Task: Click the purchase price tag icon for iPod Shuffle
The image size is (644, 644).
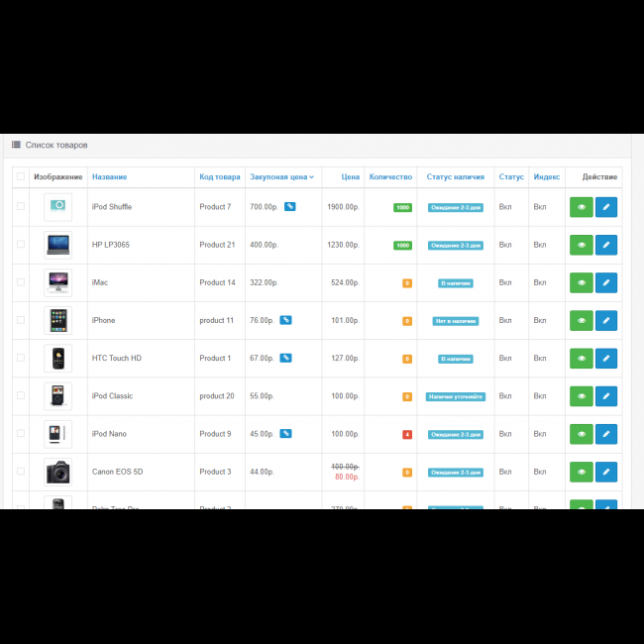Action: point(289,207)
